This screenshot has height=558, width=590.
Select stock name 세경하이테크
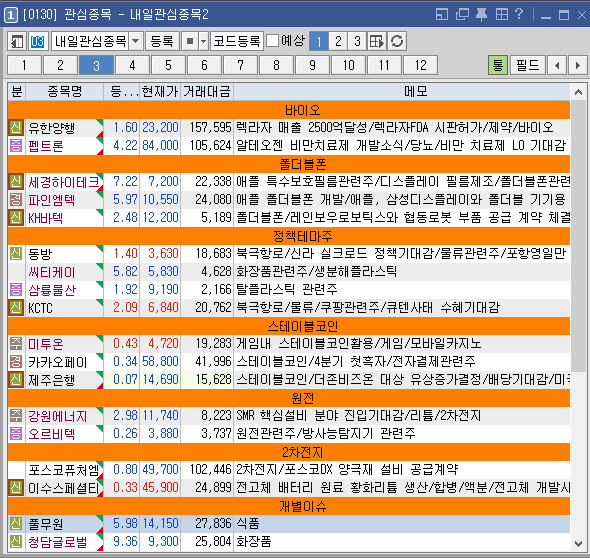click(x=64, y=182)
